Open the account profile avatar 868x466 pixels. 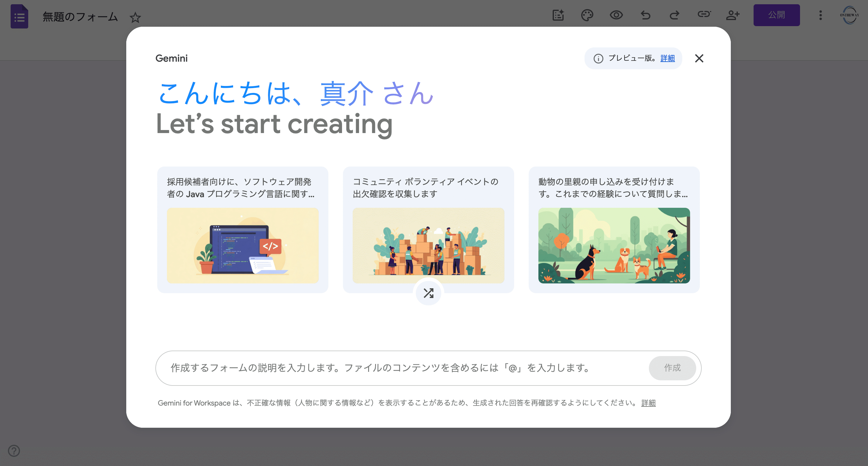[849, 15]
